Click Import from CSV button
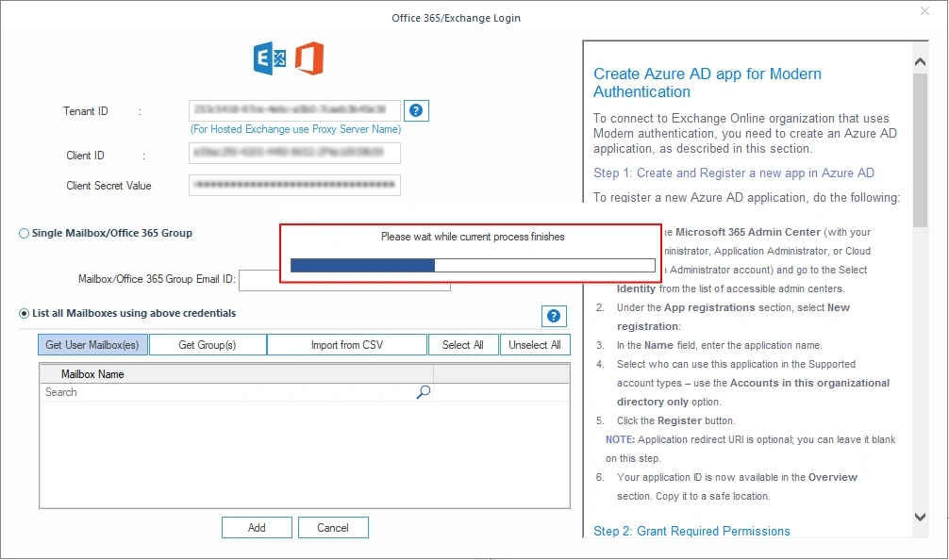This screenshot has width=949, height=560. pyautogui.click(x=347, y=345)
